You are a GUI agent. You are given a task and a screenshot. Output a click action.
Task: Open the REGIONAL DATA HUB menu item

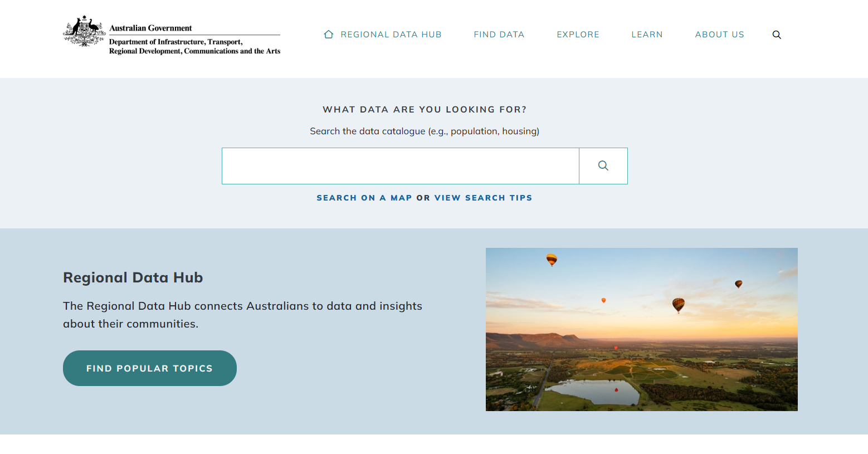click(391, 34)
